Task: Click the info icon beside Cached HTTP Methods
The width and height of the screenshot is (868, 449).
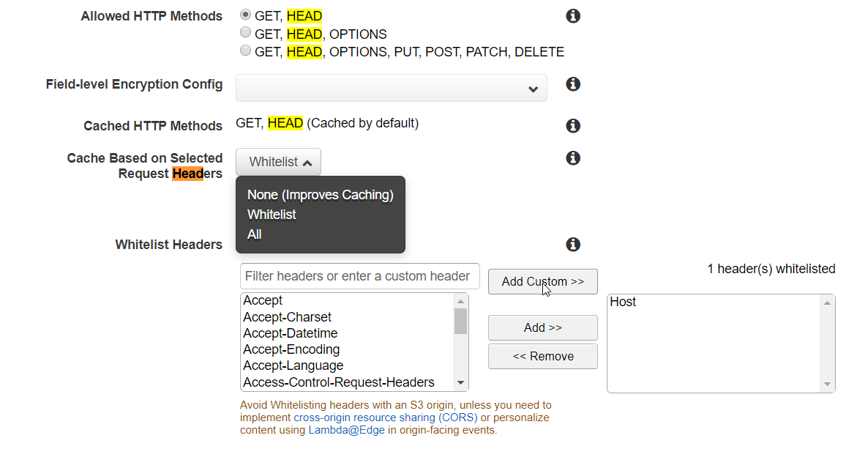Action: coord(573,125)
